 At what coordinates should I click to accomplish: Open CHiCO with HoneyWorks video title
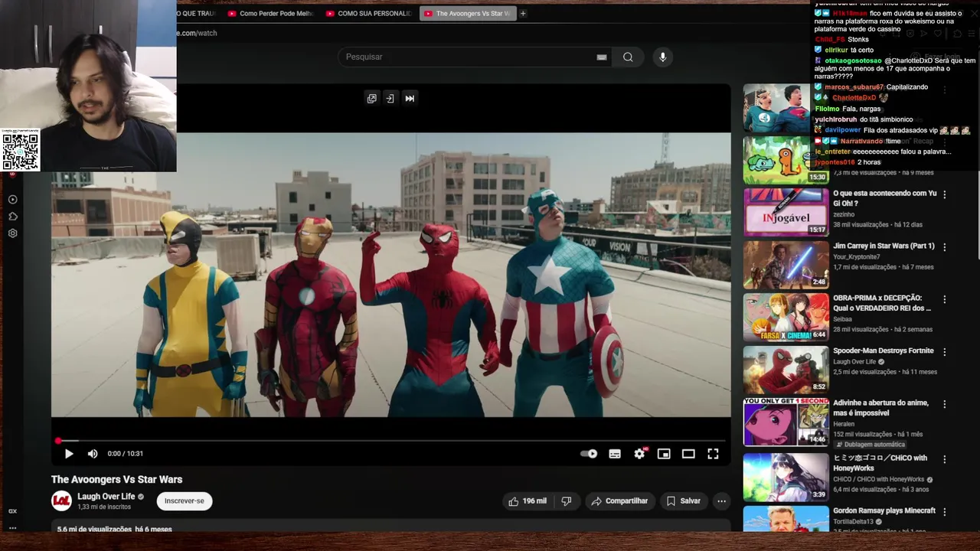pos(880,463)
